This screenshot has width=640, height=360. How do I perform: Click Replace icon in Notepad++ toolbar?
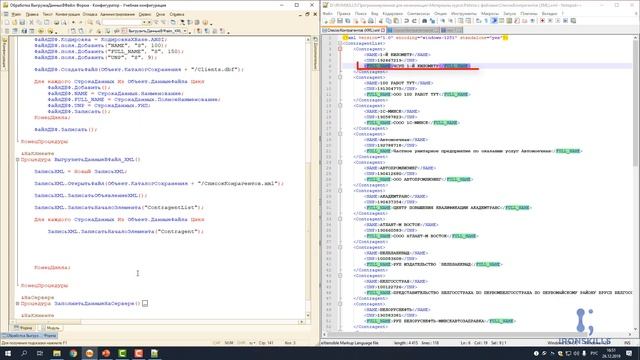(432, 20)
